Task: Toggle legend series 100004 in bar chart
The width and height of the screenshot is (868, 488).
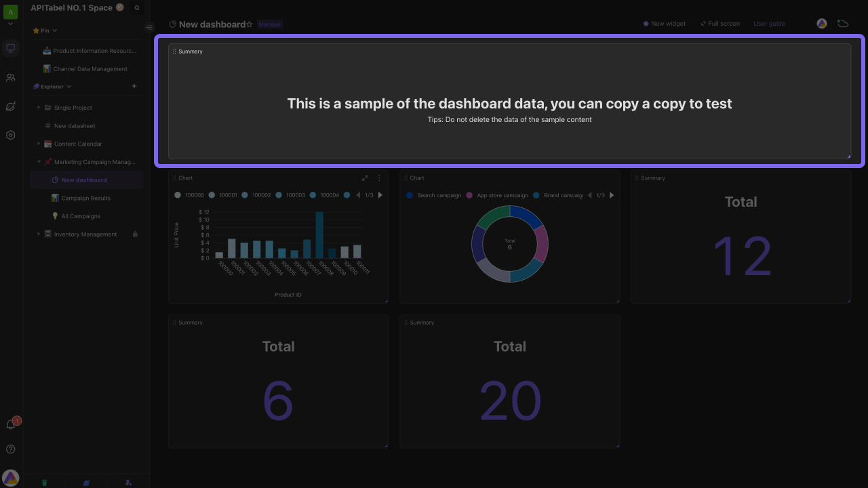Action: 324,195
